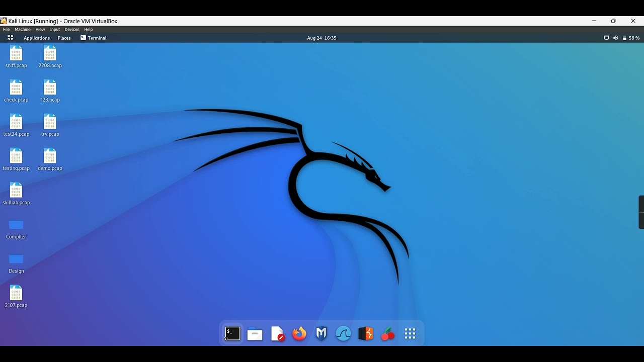Open VirtualBox Input menu

coord(55,30)
